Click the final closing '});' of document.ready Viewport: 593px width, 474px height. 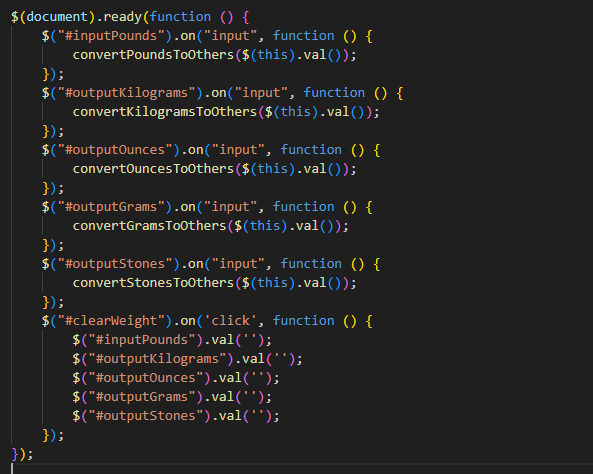coord(22,454)
